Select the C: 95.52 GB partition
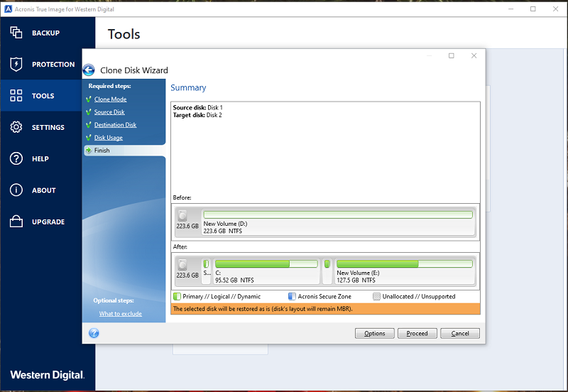Viewport: 568px width, 392px height. pos(266,271)
